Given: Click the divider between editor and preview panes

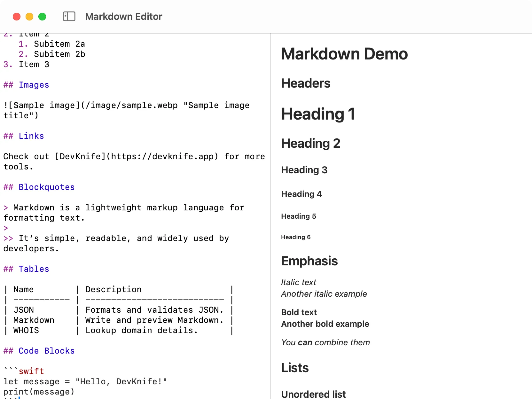Looking at the screenshot, I should (x=270, y=192).
